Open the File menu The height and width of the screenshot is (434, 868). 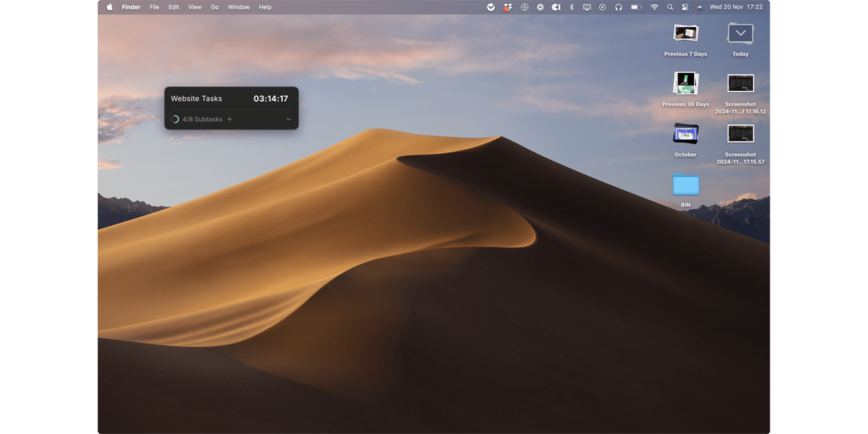[x=154, y=7]
